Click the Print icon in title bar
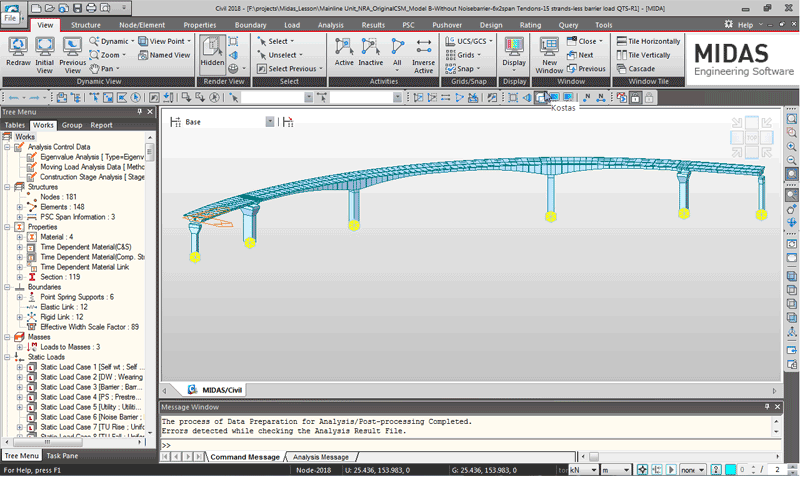 (91, 8)
